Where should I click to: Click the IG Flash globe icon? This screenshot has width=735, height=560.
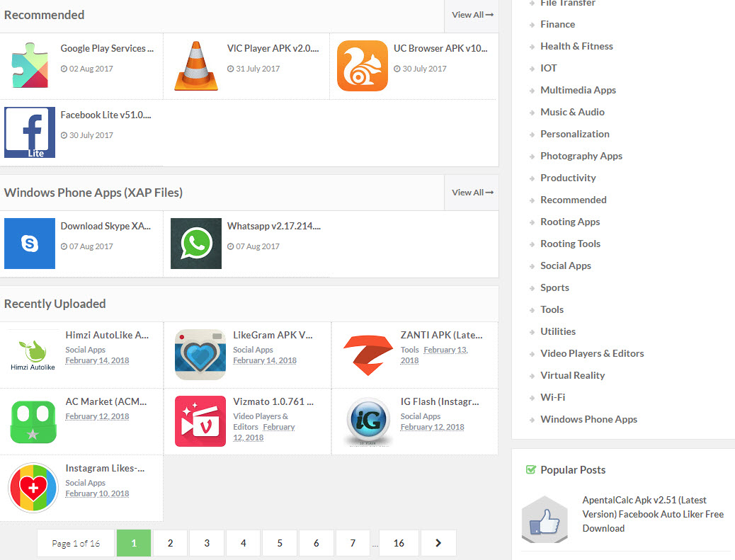(368, 421)
